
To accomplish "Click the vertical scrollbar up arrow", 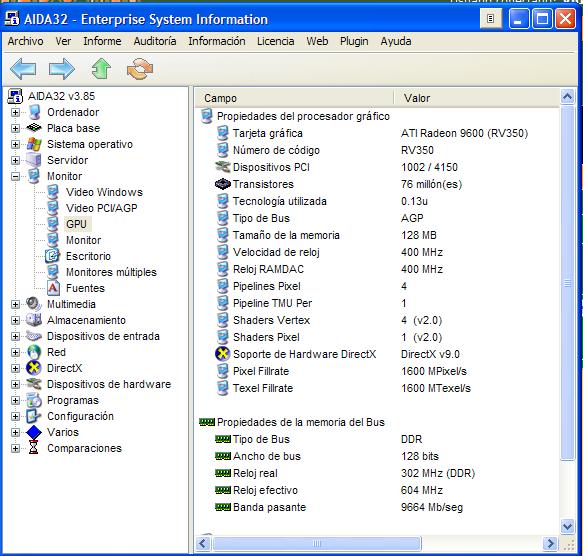I will (568, 97).
